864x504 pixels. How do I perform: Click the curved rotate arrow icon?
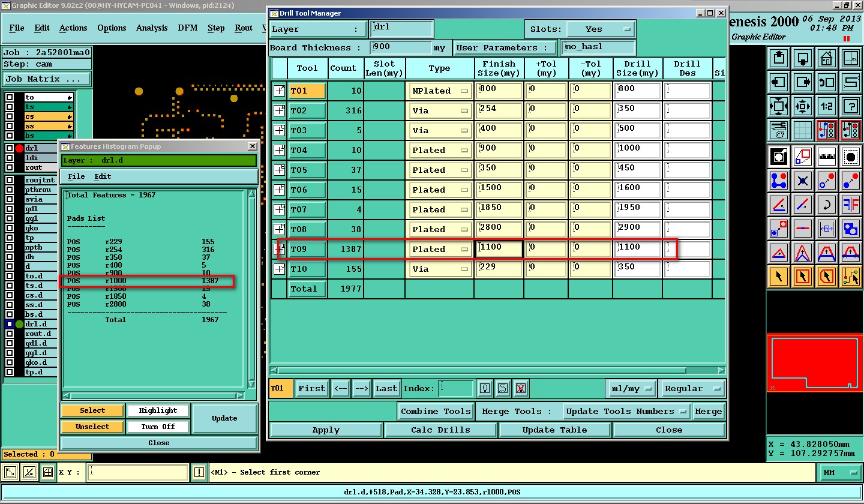pyautogui.click(x=827, y=205)
